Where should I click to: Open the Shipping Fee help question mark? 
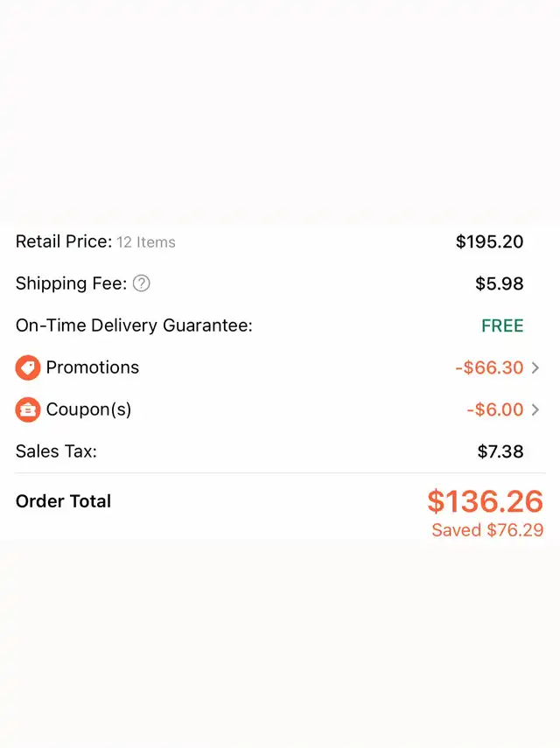141,283
